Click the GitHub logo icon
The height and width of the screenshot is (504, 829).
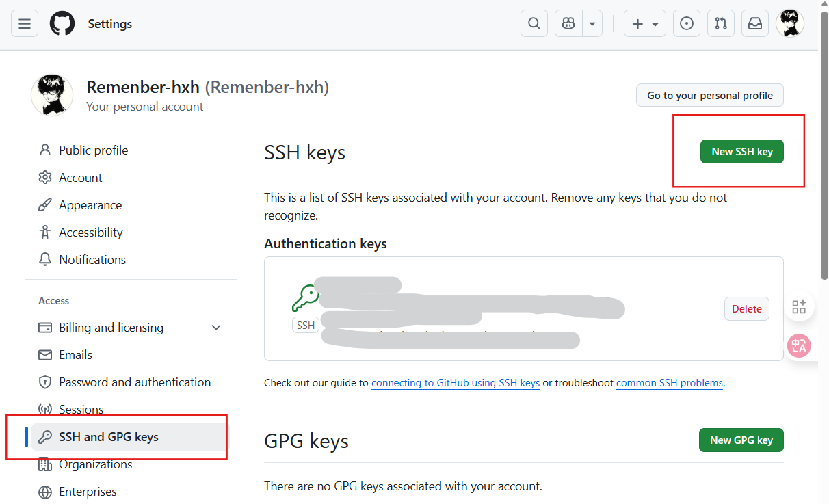tap(62, 23)
